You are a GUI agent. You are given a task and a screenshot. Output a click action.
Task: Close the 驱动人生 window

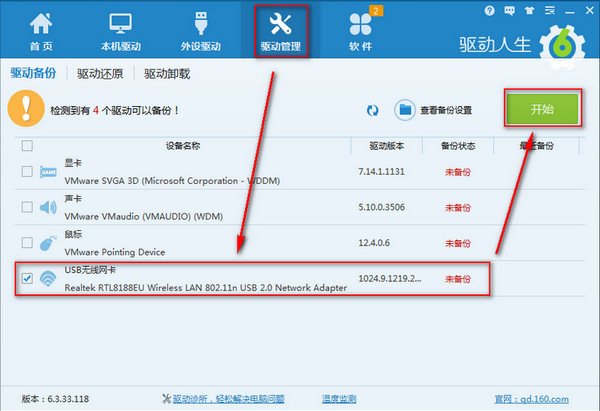pyautogui.click(x=590, y=11)
